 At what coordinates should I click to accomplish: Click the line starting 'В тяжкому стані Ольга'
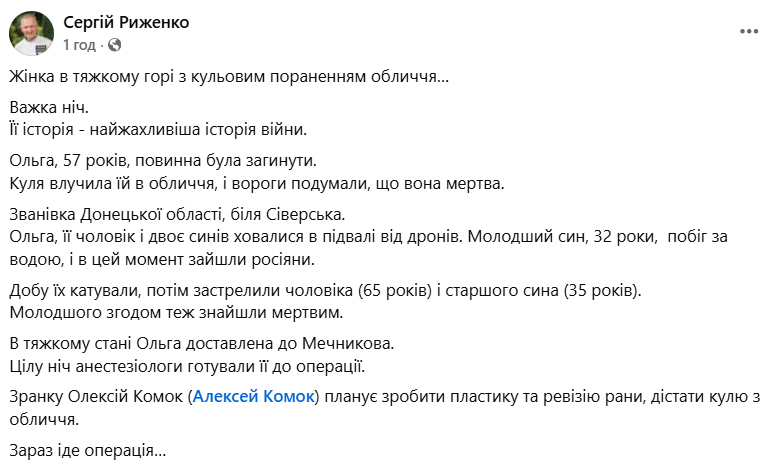click(203, 343)
